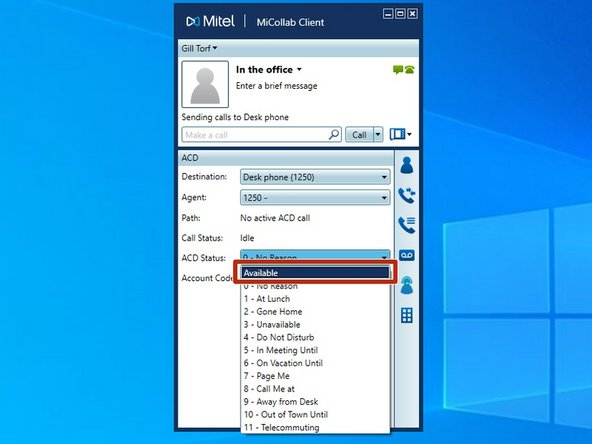Close the MiCollab Client window
This screenshot has width=592, height=444.
413,14
